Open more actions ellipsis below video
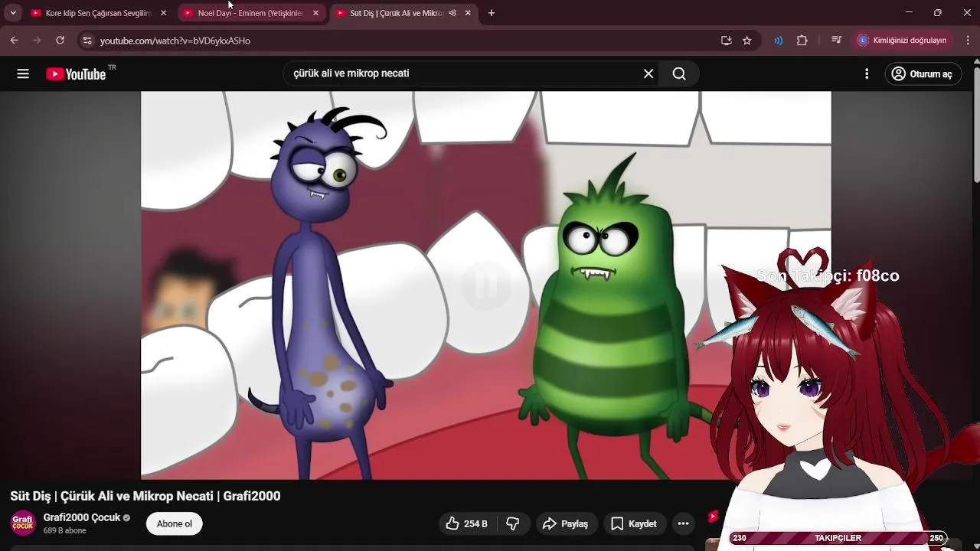The height and width of the screenshot is (551, 980). coord(684,523)
